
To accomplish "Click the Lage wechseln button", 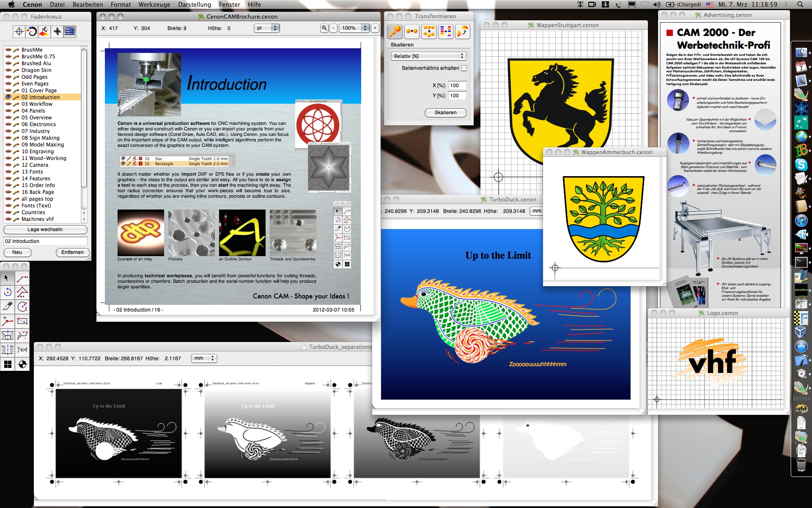I will coord(45,229).
